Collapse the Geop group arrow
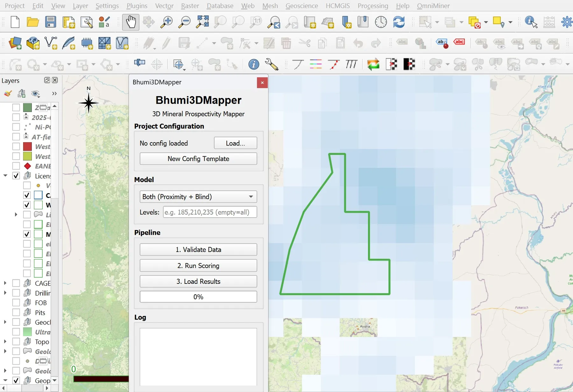This screenshot has width=573, height=392. click(5, 381)
